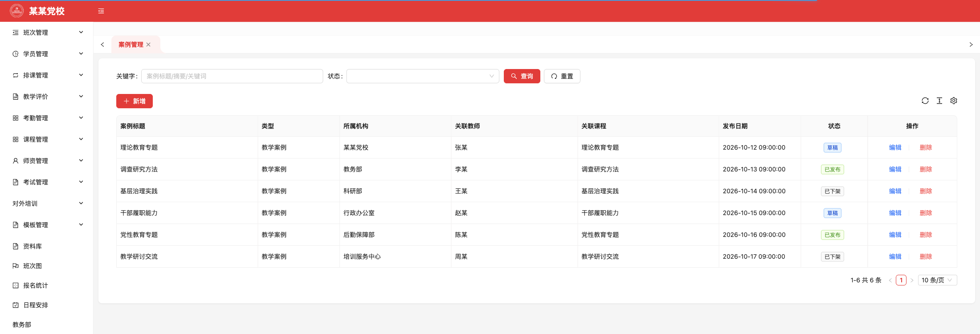
Task: Click 删除 for the 调查研究方法 row
Action: point(926,169)
